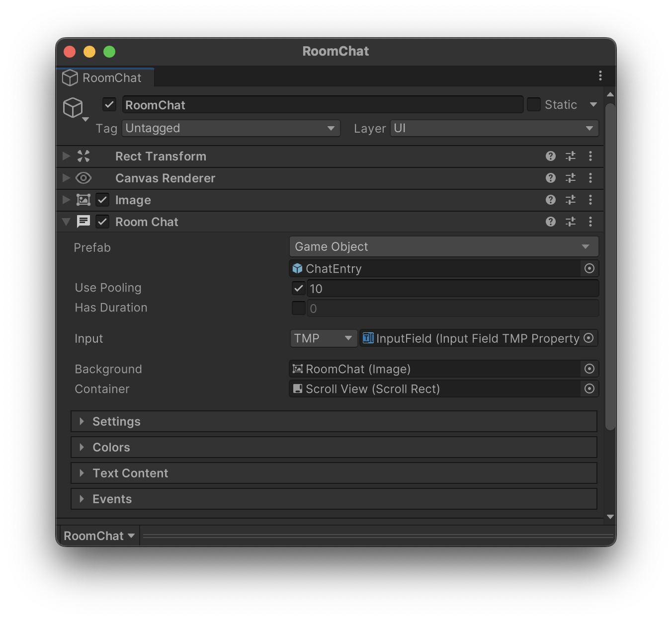Click object picker for Container Scroll View
The height and width of the screenshot is (620, 672).
coord(589,389)
